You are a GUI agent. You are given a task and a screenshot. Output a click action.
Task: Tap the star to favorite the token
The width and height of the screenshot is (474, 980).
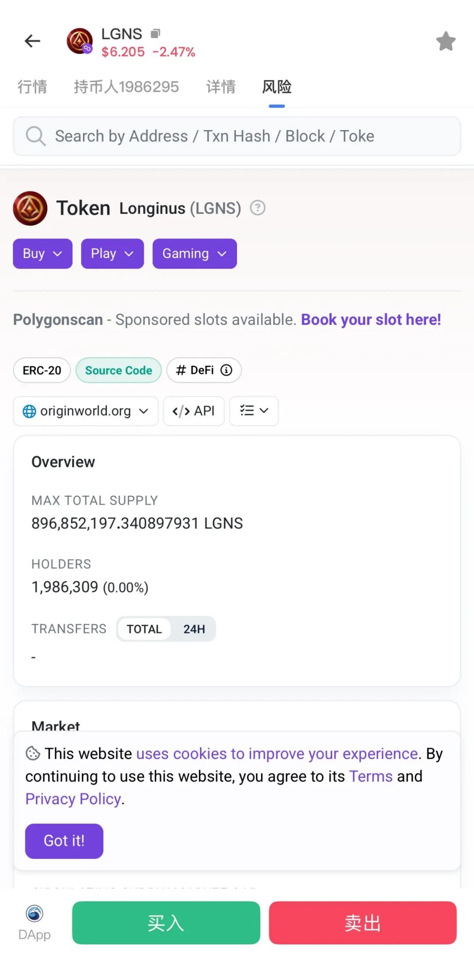[x=445, y=41]
